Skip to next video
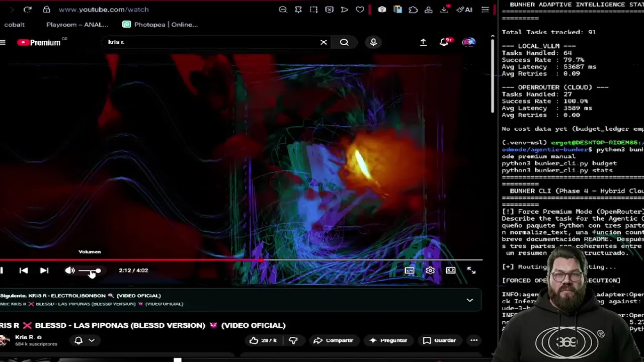 44,270
